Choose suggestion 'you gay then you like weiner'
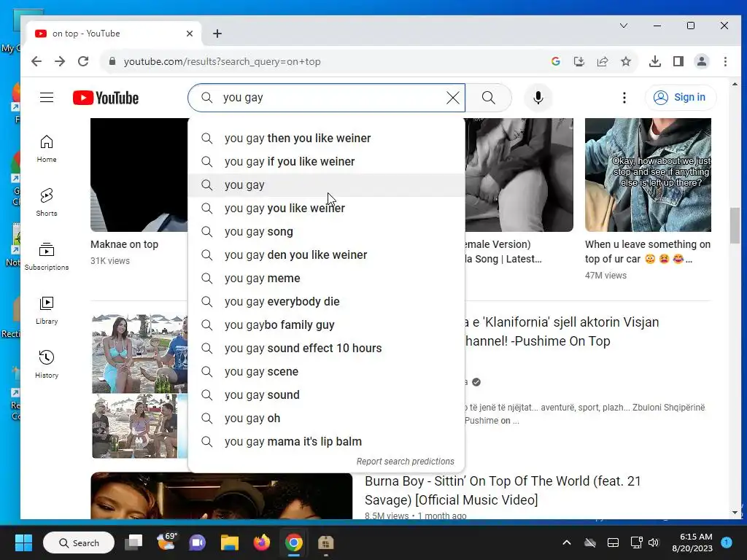 [x=326, y=138]
